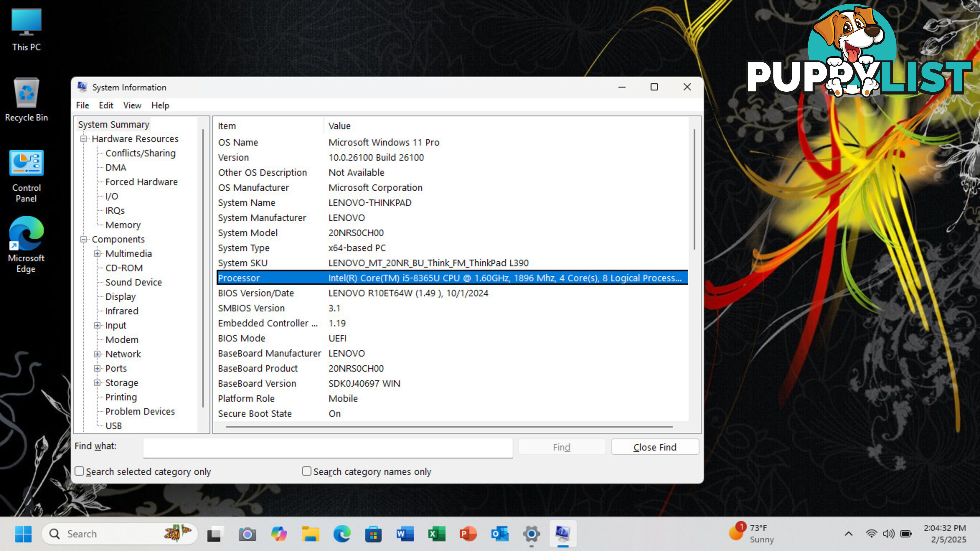Launch Excel from the taskbar
The image size is (980, 551).
436,534
